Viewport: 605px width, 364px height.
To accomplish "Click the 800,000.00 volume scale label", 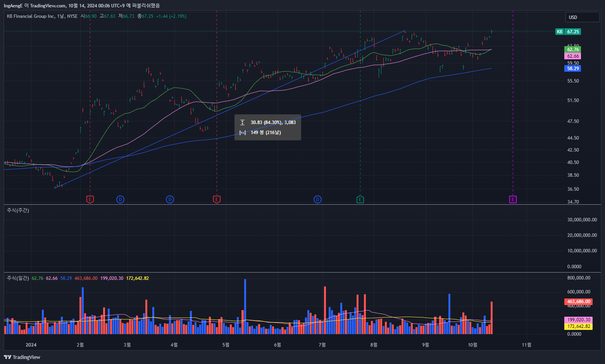I will point(579,278).
